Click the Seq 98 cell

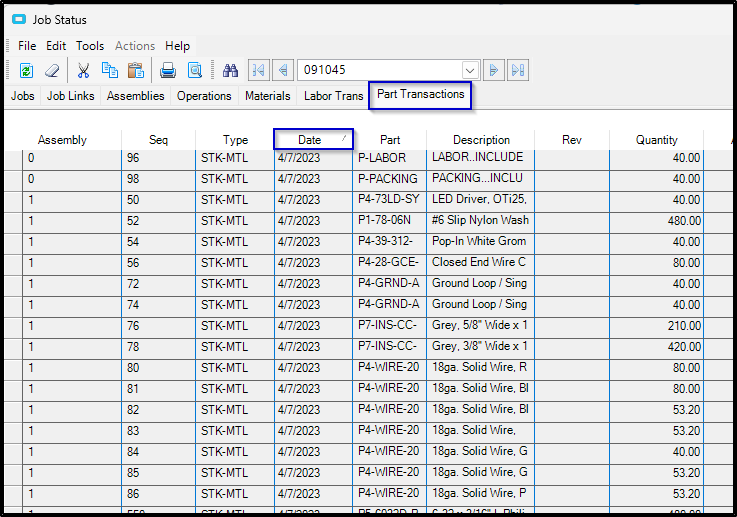pyautogui.click(x=158, y=179)
